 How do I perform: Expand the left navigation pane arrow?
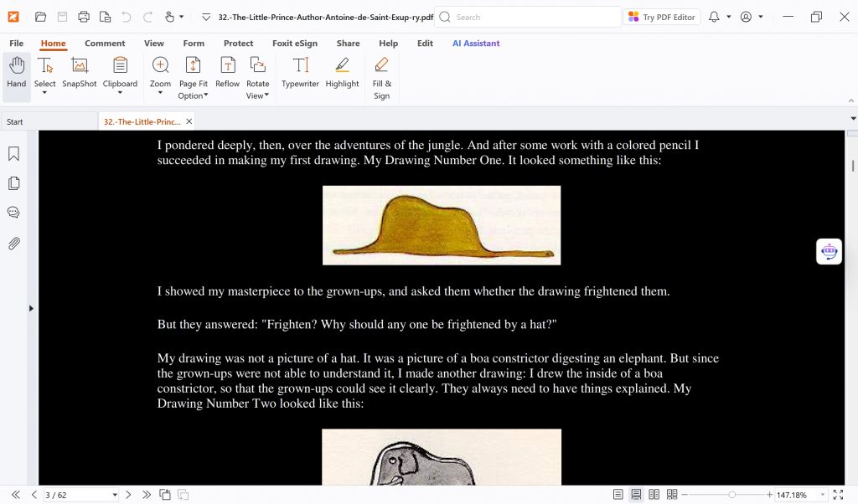[x=31, y=308]
